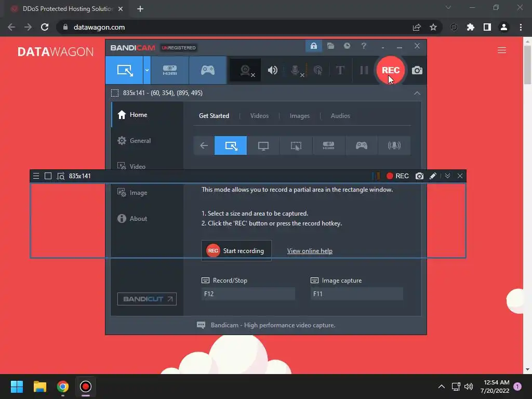Reload the page in Chrome
The image size is (532, 399).
tap(45, 27)
